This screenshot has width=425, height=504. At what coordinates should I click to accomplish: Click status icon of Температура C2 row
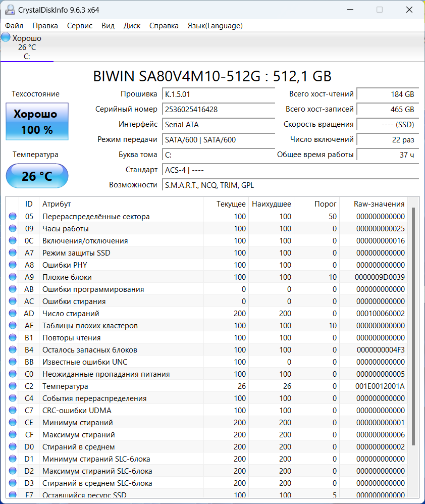coord(13,386)
